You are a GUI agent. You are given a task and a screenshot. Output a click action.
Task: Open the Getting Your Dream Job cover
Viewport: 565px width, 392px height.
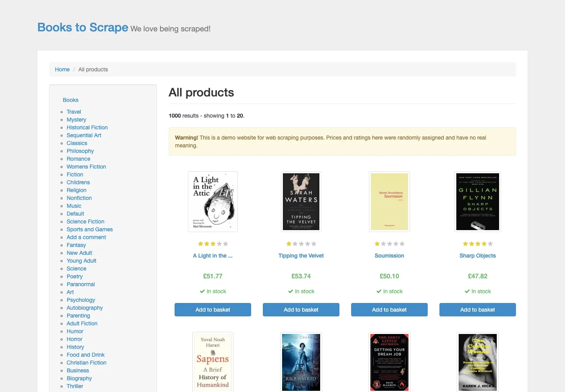(x=389, y=362)
